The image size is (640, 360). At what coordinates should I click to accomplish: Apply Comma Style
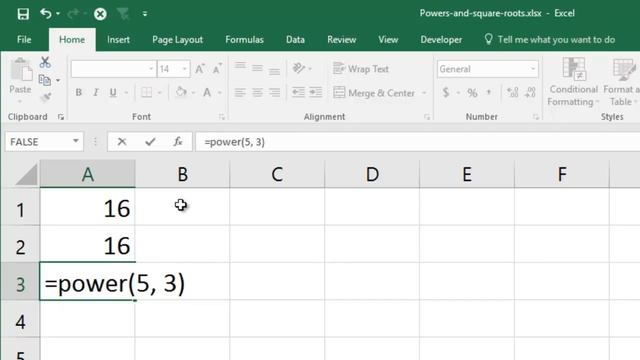coord(489,93)
